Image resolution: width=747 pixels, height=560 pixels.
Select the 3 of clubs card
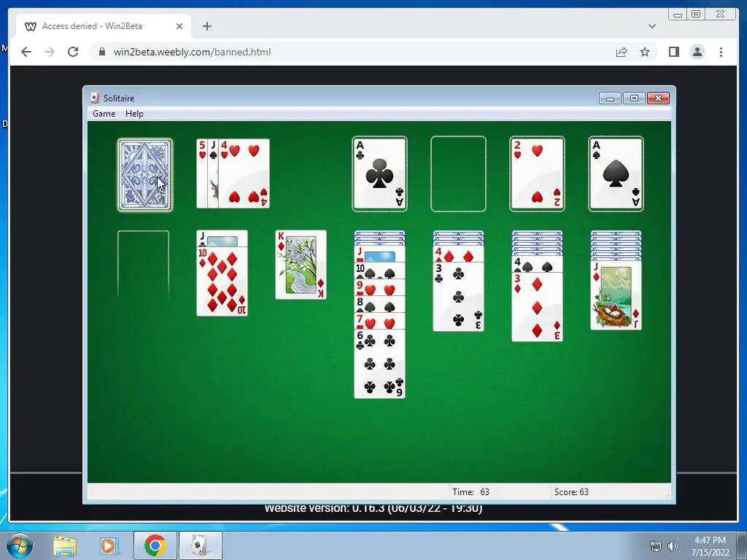pyautogui.click(x=458, y=297)
